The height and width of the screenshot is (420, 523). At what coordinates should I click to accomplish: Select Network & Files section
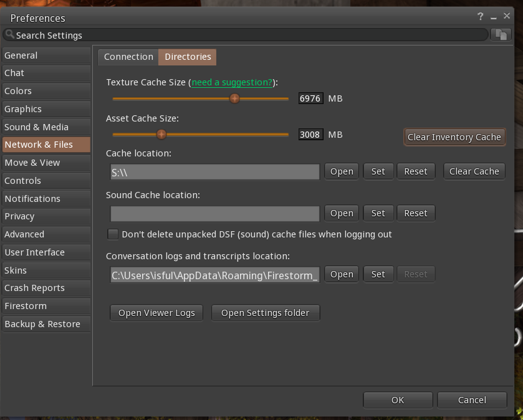[x=46, y=145]
